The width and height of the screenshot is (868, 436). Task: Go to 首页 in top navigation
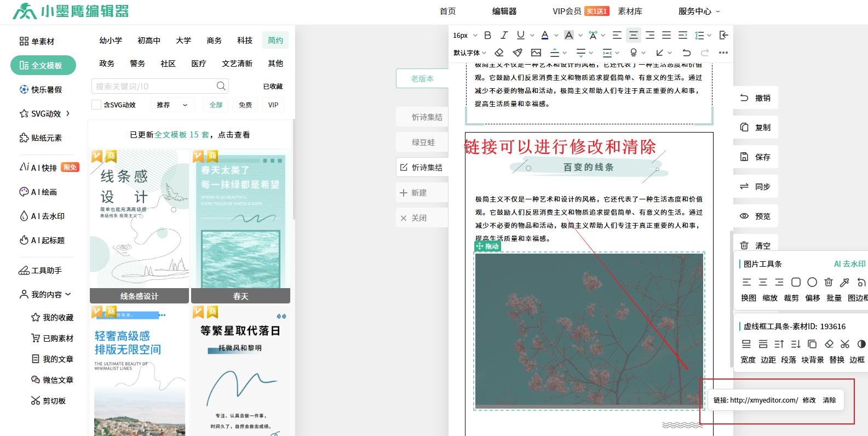pyautogui.click(x=447, y=11)
